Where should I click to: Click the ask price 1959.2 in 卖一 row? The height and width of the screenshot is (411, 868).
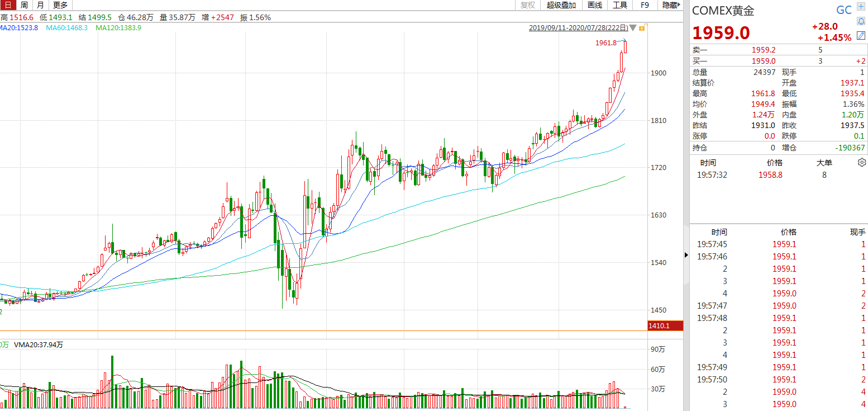pyautogui.click(x=764, y=50)
